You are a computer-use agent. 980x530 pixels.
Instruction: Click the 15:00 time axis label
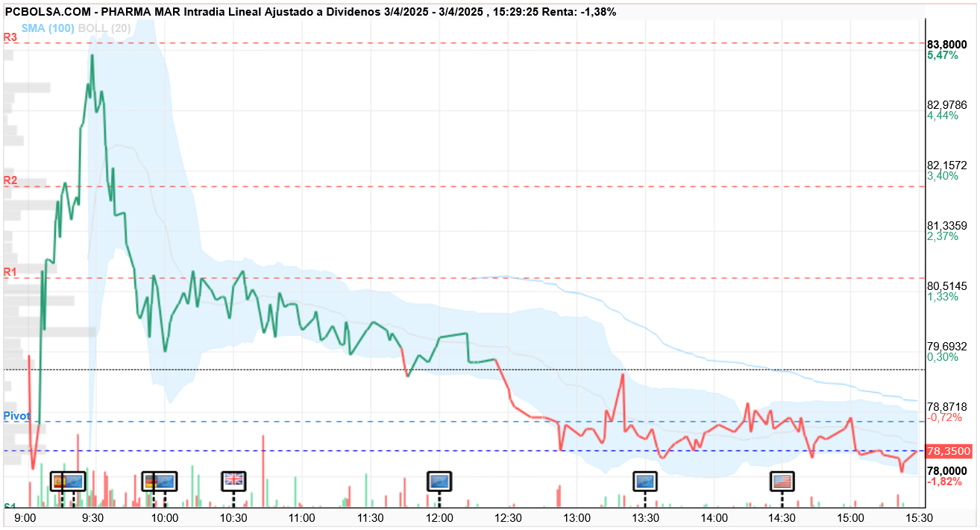851,517
